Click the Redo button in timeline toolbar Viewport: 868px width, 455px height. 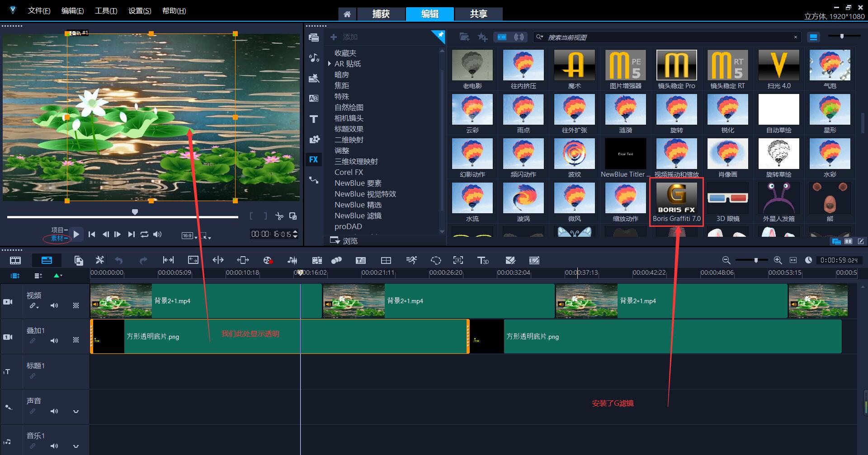tap(143, 260)
